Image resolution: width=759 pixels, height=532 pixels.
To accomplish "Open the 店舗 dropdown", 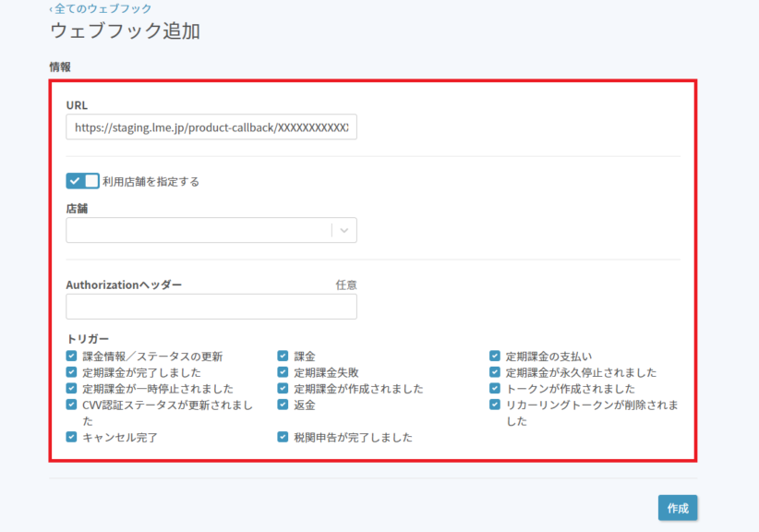I will point(211,230).
